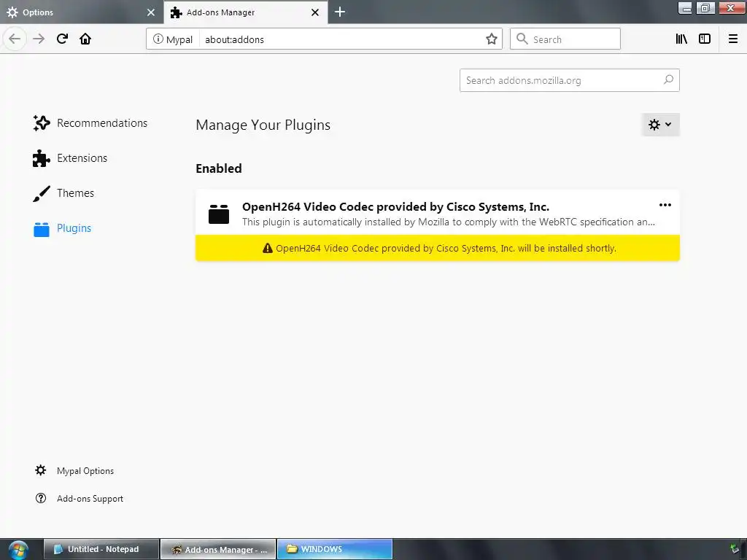This screenshot has height=560, width=747.
Task: Open Mypal Options link
Action: 74,470
